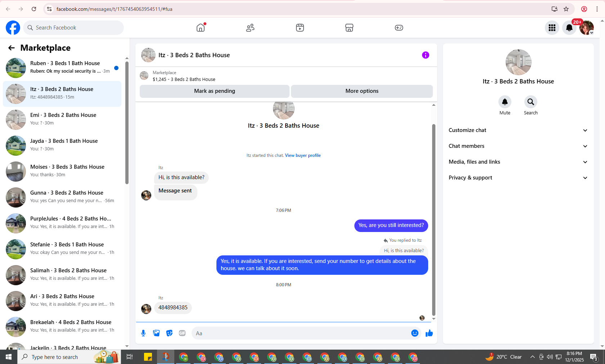The width and height of the screenshot is (605, 364).
Task: Open Ruben 3 Beds 1 Bath House chat
Action: pos(62,68)
